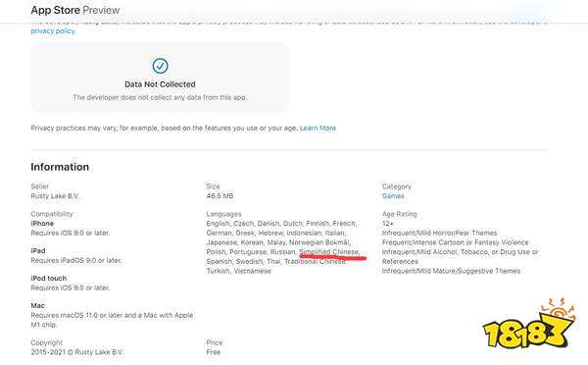
Task: Click the App Store Preview header title
Action: (75, 10)
